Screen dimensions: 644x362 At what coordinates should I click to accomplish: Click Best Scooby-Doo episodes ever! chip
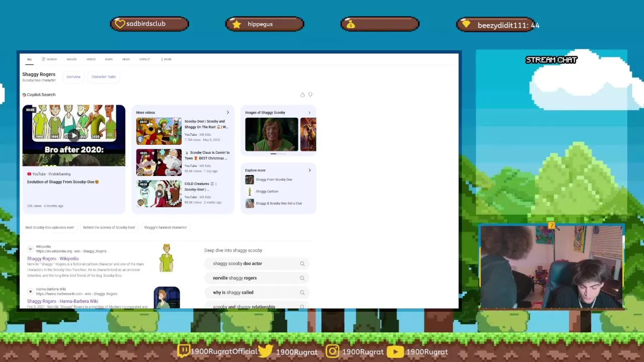(50, 227)
